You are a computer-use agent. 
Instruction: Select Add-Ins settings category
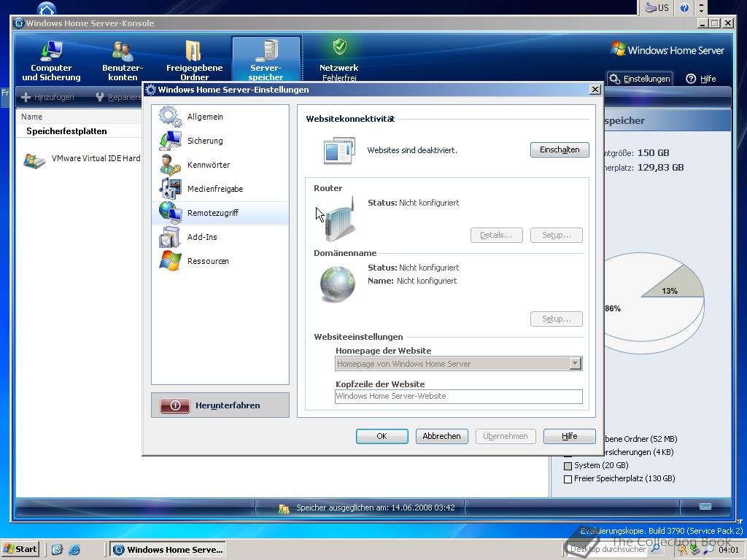[x=220, y=237]
